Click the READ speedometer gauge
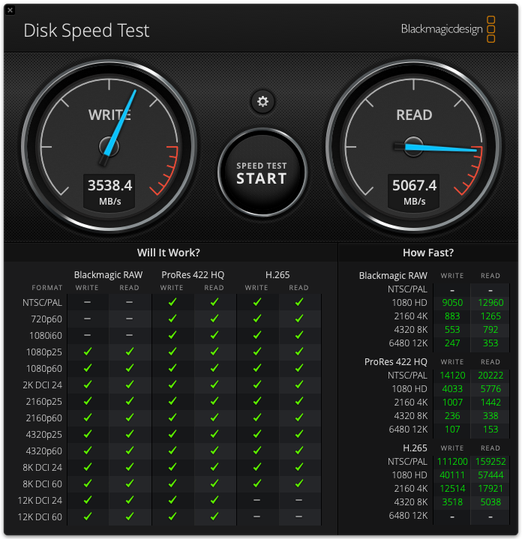 (413, 147)
